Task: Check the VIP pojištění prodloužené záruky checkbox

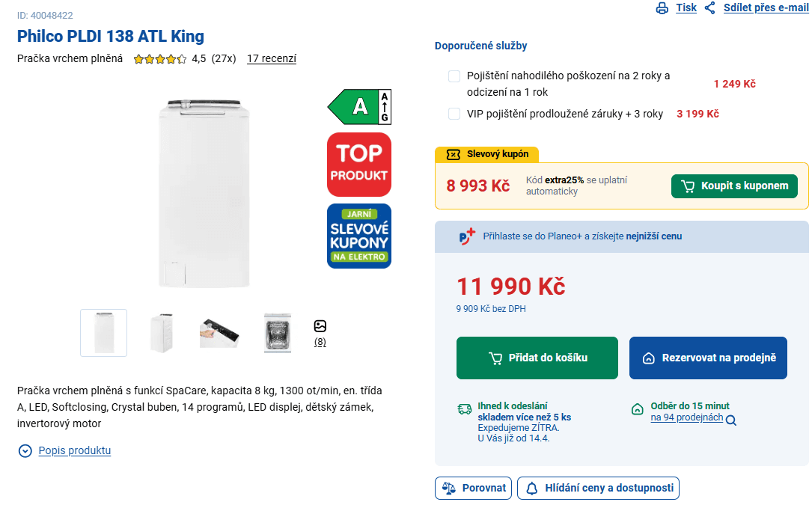Action: [454, 114]
